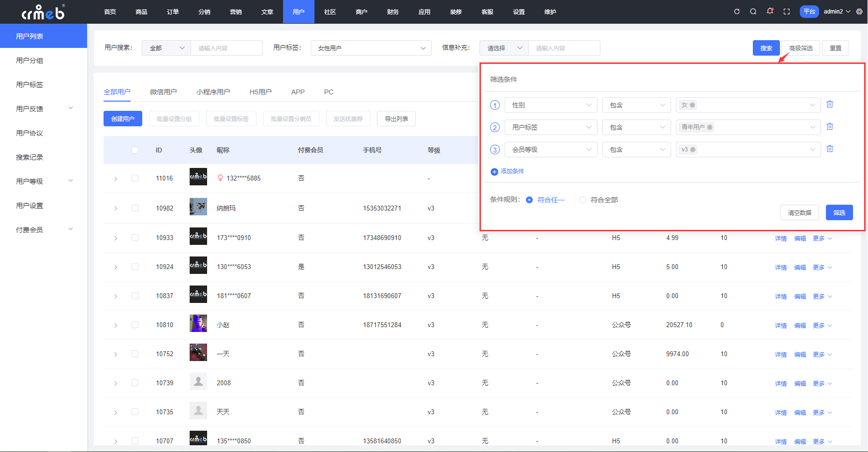
Task: Click the 创建用户 button
Action: (123, 119)
